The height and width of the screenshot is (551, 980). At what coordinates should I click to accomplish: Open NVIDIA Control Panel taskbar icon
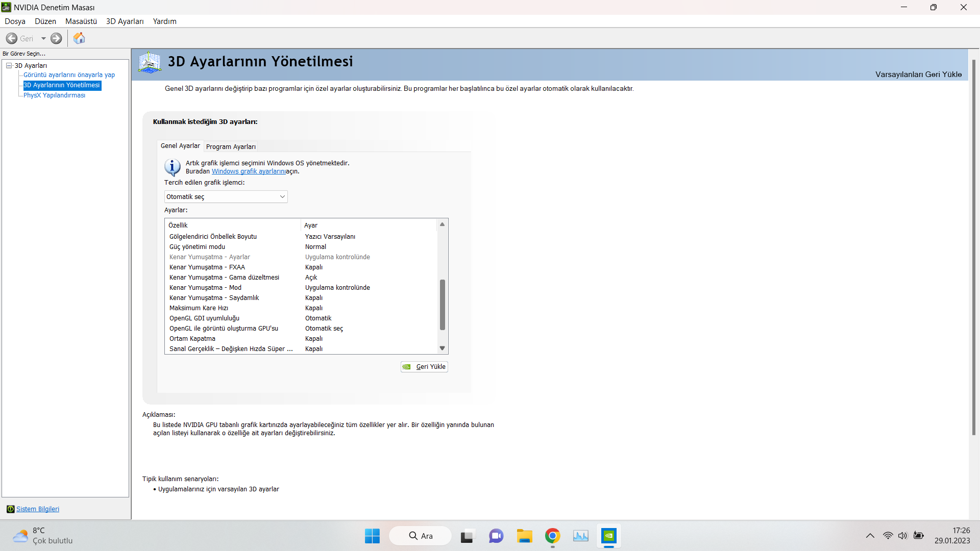(x=609, y=536)
